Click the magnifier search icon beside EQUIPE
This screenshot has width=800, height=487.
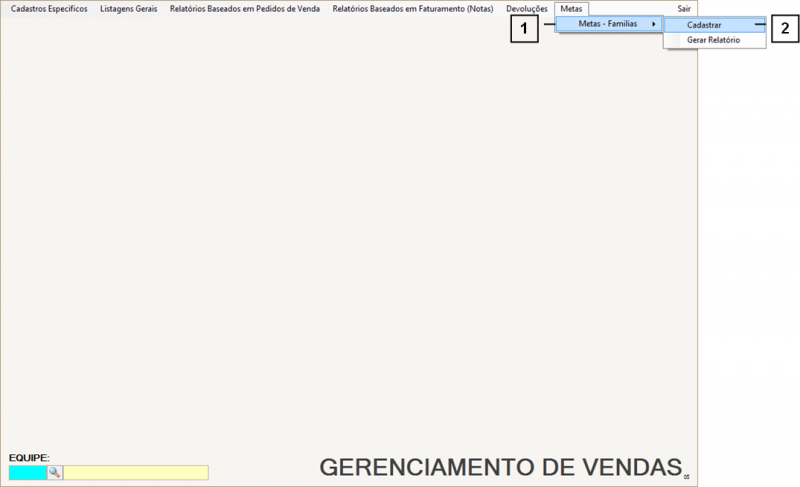coord(55,472)
